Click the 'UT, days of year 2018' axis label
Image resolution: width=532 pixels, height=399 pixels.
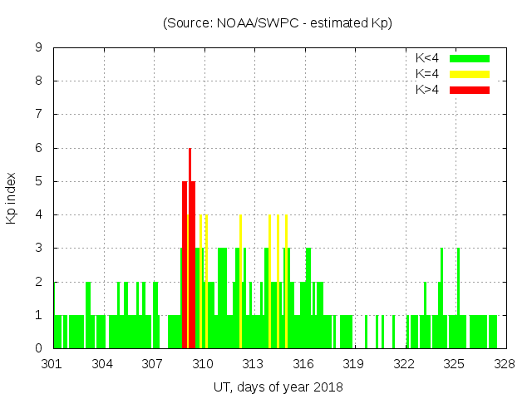[278, 387]
